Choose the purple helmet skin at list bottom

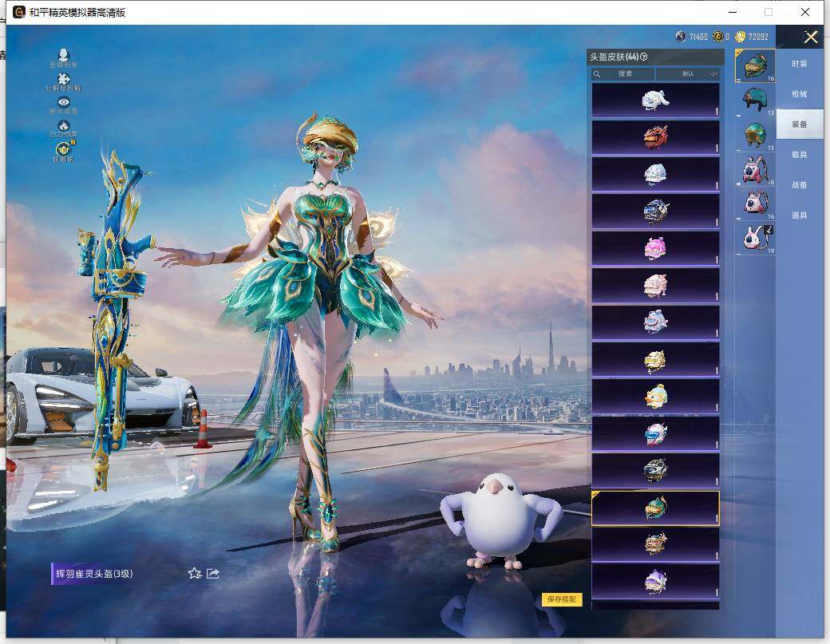655,582
